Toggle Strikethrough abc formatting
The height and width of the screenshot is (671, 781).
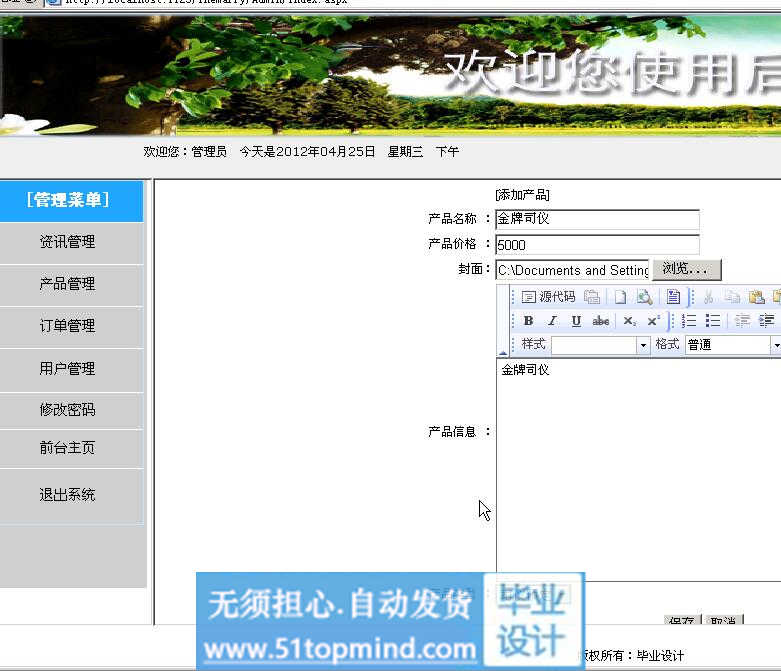coord(601,321)
